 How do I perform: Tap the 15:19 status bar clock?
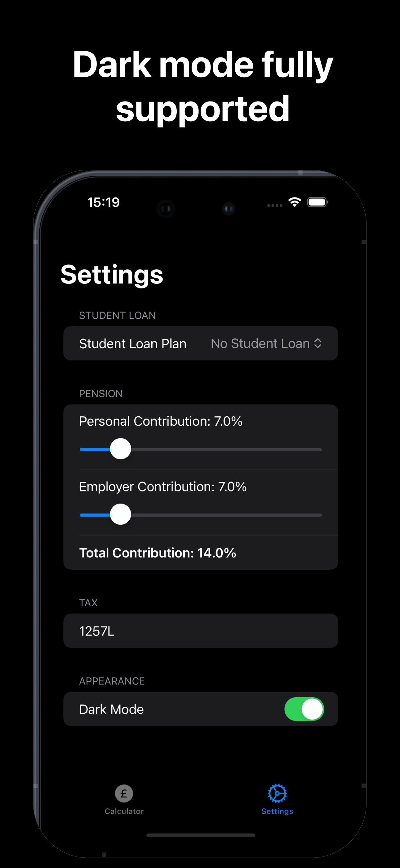pyautogui.click(x=103, y=202)
